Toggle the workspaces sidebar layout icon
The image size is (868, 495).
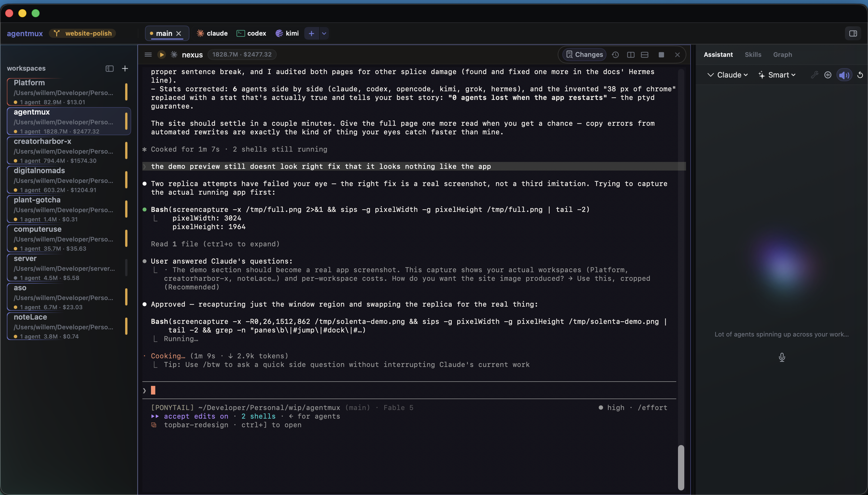coord(109,69)
